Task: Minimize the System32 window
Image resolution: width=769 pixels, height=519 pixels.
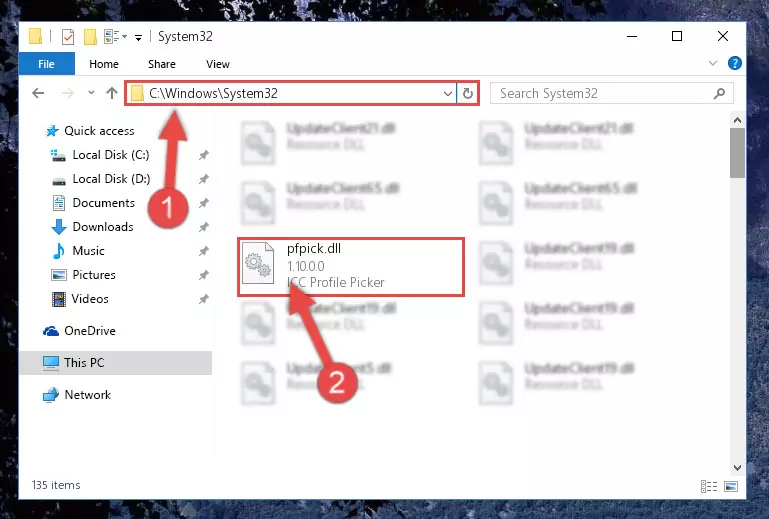Action: click(x=632, y=36)
